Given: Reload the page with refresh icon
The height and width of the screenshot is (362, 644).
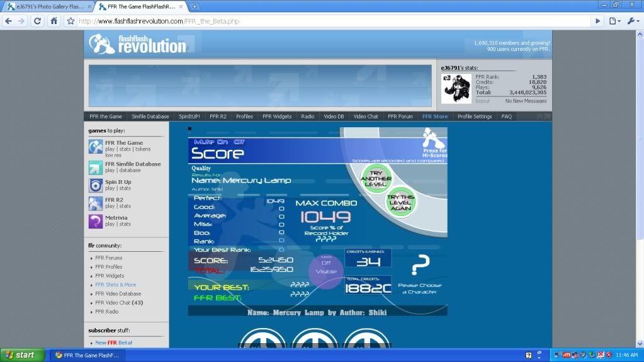Looking at the screenshot, I should (x=38, y=21).
